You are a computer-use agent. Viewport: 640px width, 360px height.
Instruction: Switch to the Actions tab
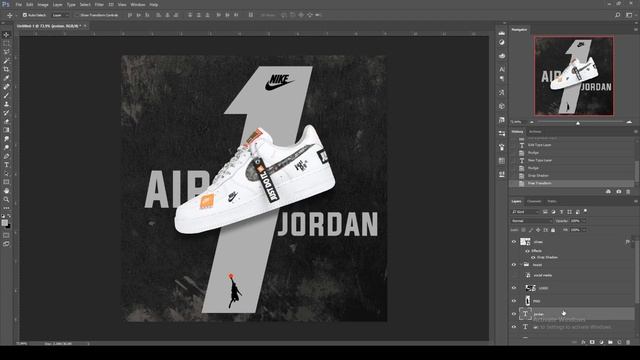point(535,131)
